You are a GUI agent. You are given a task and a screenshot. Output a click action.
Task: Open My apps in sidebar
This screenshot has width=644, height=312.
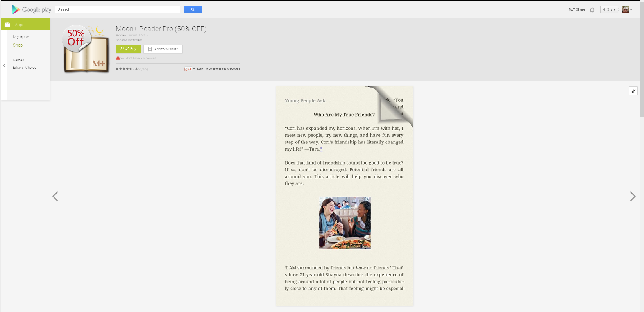21,36
